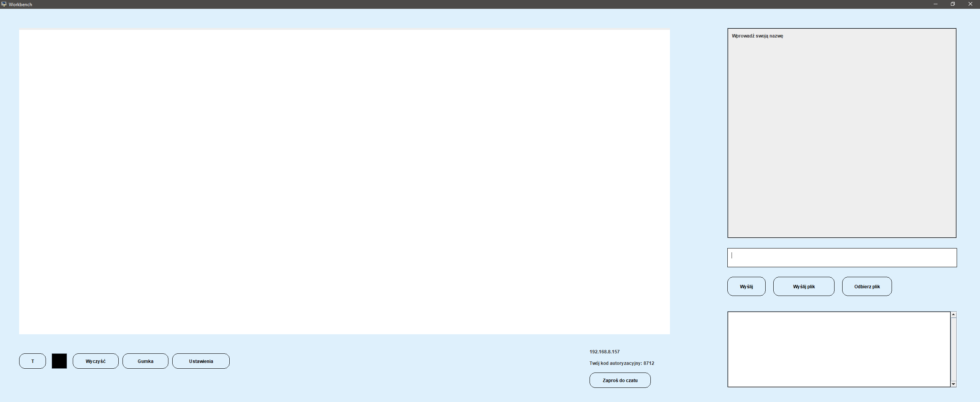Screen dimensions: 980x402
Task: Minimize the Workbench window
Action: coord(936,4)
